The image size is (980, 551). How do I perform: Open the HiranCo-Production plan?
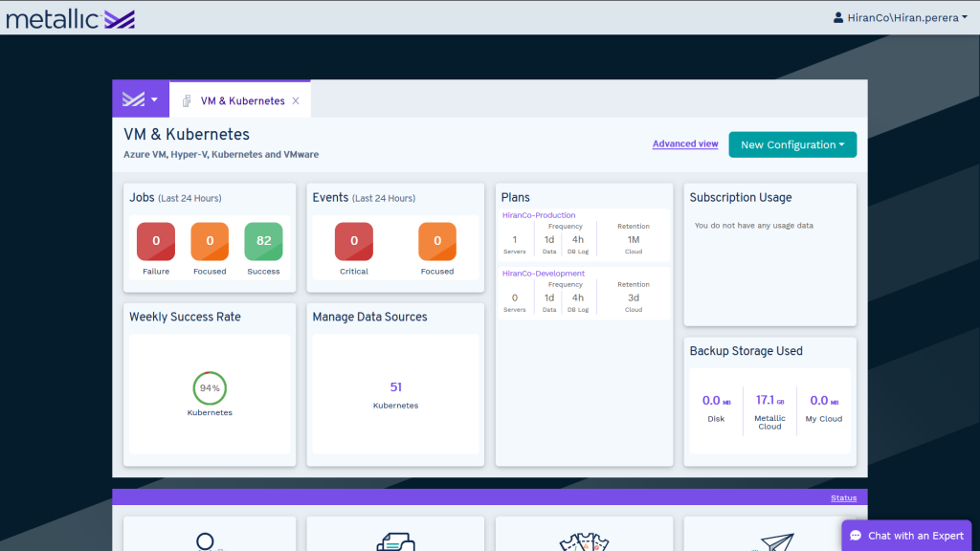(x=539, y=215)
